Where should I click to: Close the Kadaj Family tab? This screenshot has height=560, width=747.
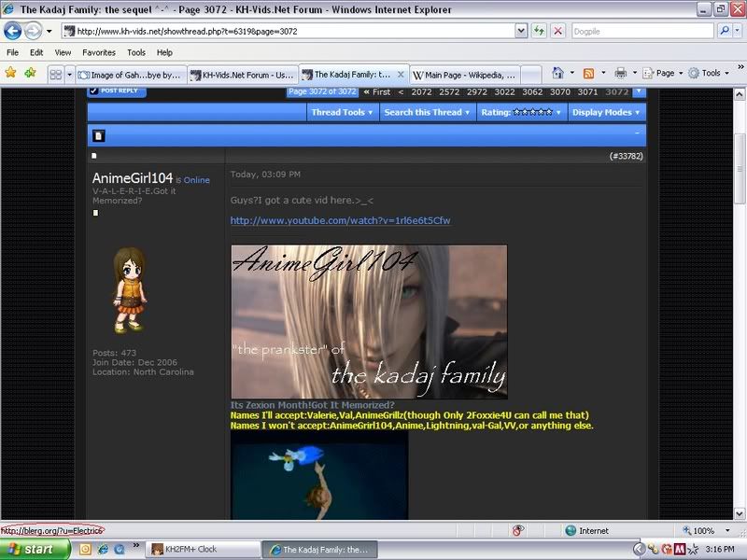point(401,75)
